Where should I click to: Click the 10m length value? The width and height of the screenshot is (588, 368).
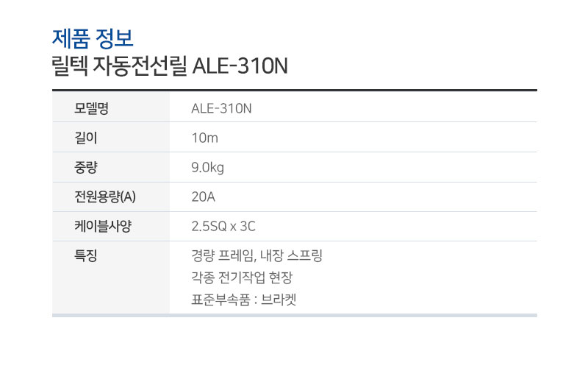(x=205, y=138)
